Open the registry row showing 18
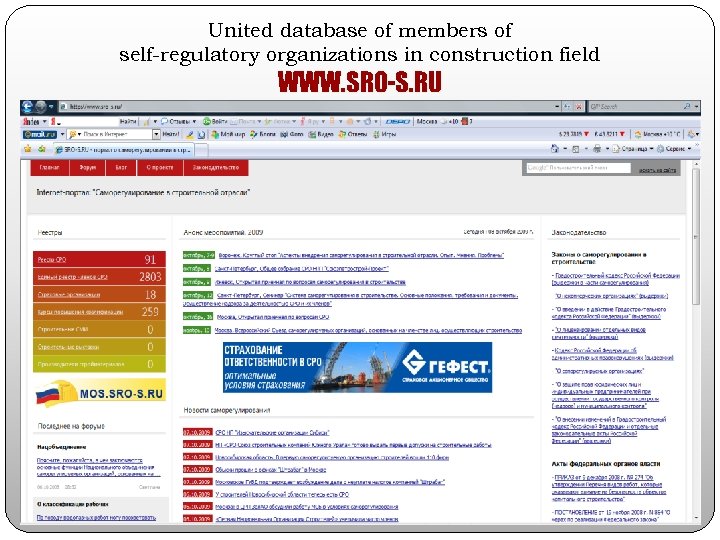The image size is (720, 540). click(x=99, y=294)
